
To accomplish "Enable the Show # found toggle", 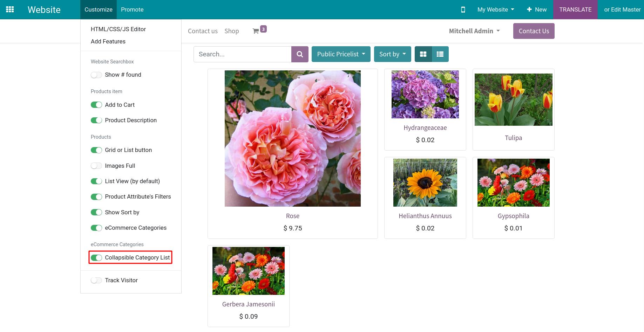I will (96, 75).
